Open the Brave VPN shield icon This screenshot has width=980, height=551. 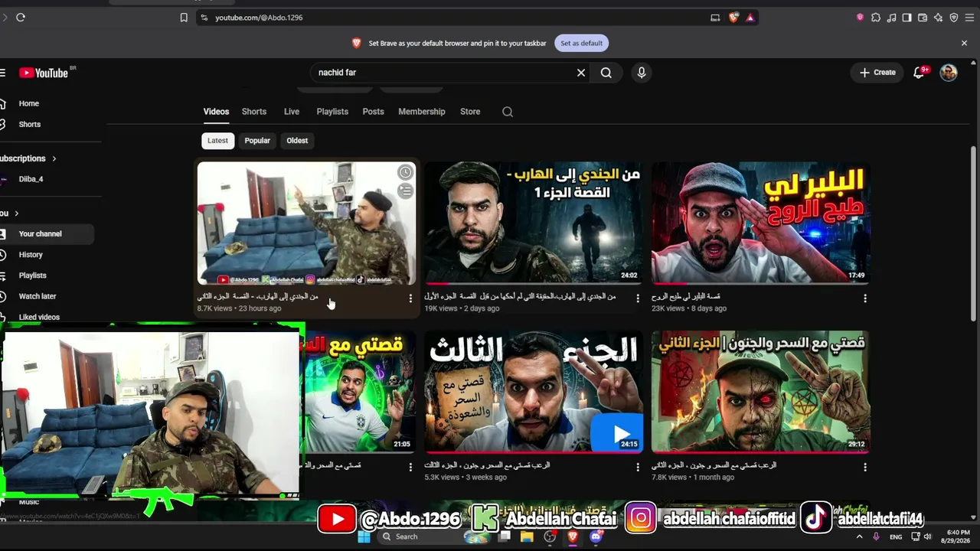point(954,18)
